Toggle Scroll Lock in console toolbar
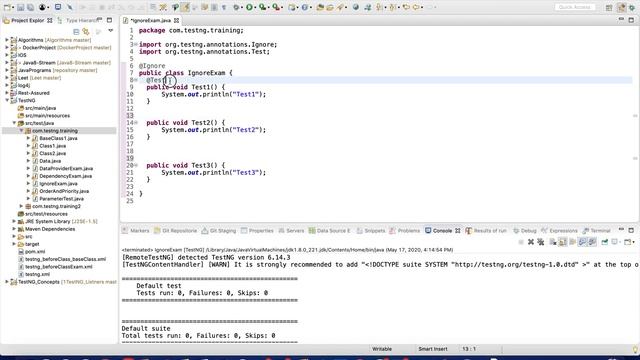Screen dimensions: 640x360 (562, 242)
